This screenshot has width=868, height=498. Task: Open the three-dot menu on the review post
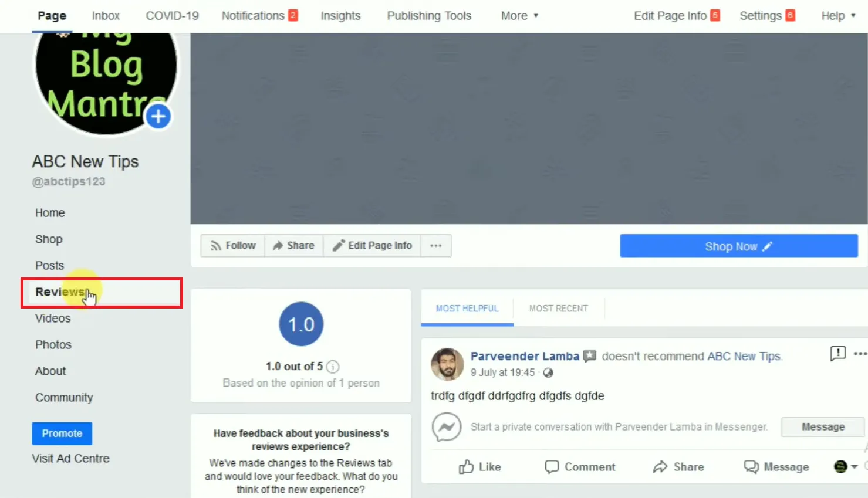860,354
